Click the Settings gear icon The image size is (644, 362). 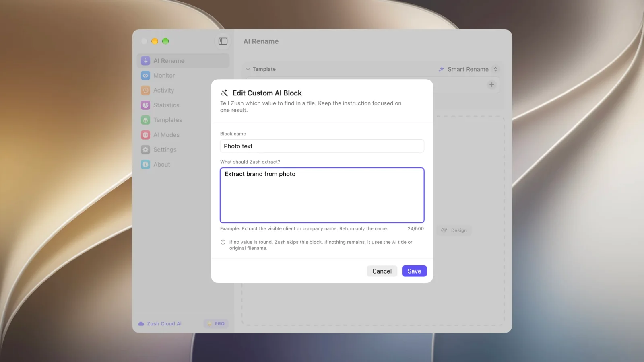pyautogui.click(x=146, y=150)
